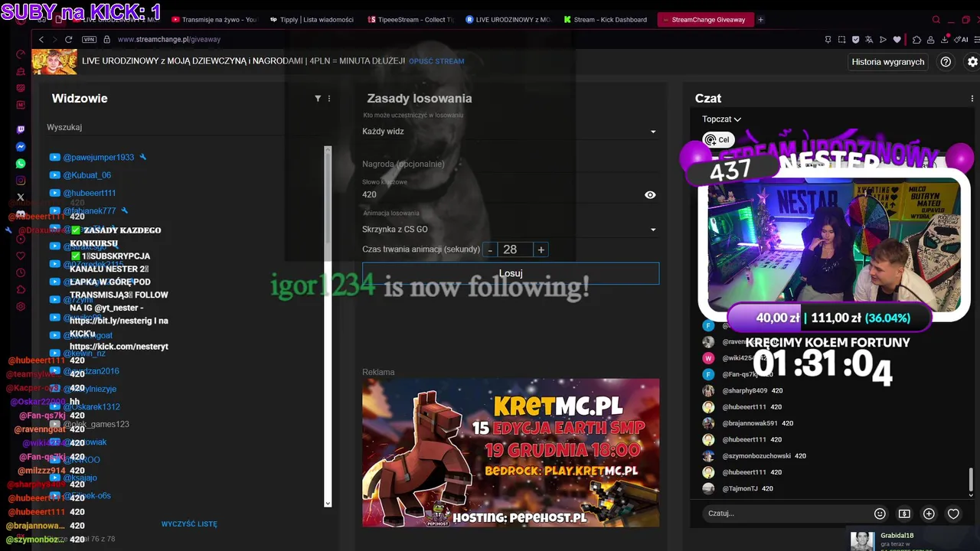Click the heart icon in chat input bar
Viewport: 980px width, 551px height.
pyautogui.click(x=953, y=514)
